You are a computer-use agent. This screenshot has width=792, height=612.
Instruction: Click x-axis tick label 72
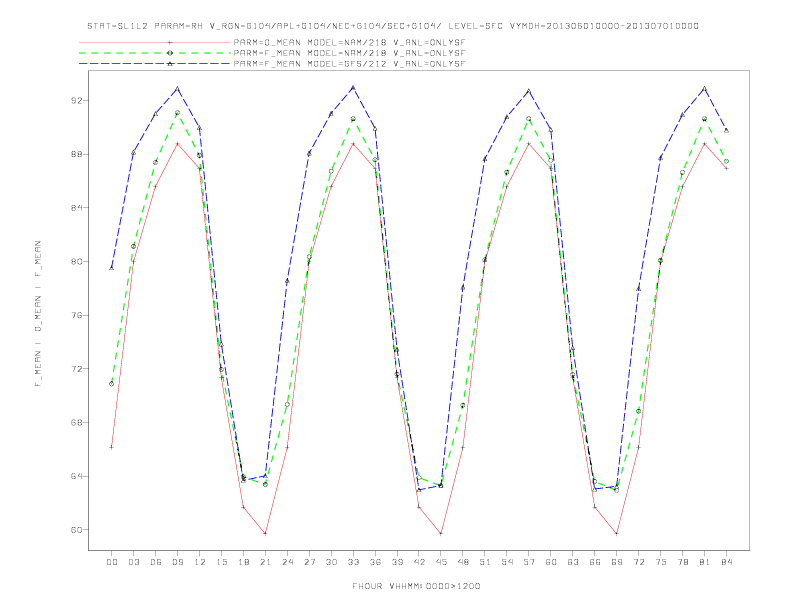coord(639,562)
